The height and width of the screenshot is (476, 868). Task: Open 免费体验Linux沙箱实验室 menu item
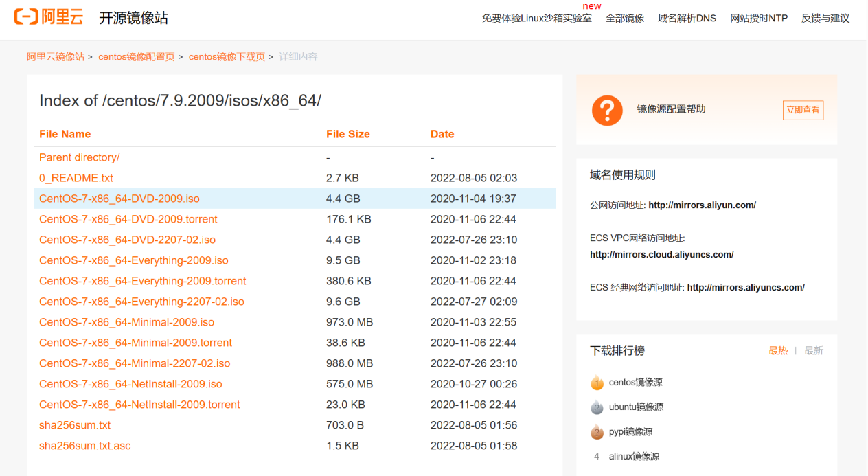tap(536, 19)
